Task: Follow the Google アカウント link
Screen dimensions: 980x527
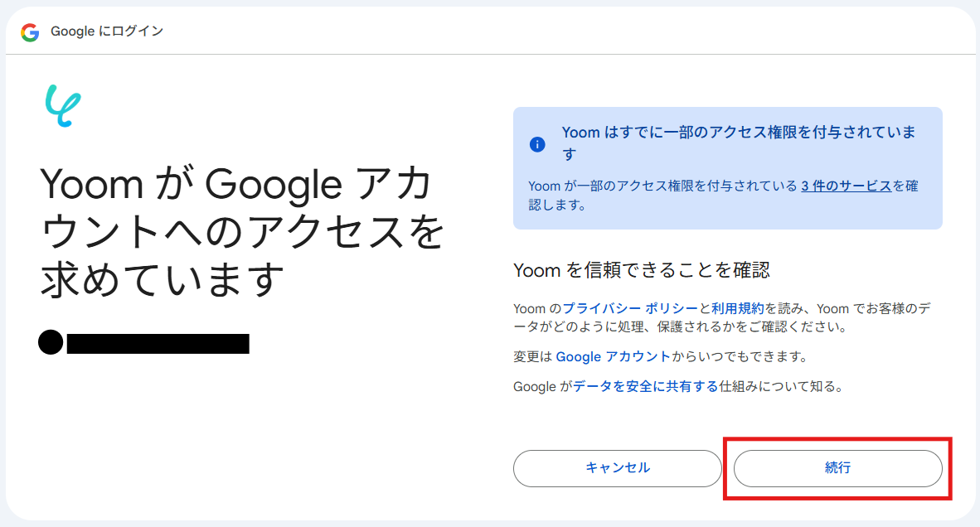Action: 613,356
